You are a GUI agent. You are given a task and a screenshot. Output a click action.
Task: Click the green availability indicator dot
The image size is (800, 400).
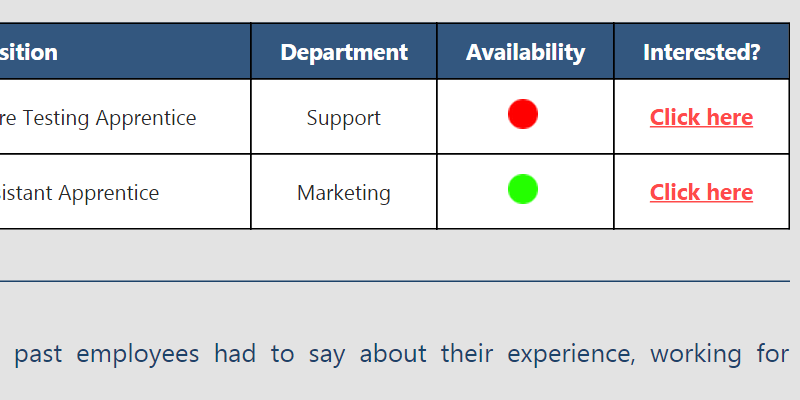tap(522, 189)
